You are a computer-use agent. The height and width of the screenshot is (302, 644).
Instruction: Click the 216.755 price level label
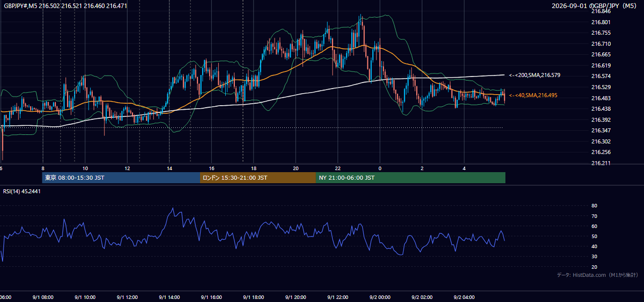601,33
